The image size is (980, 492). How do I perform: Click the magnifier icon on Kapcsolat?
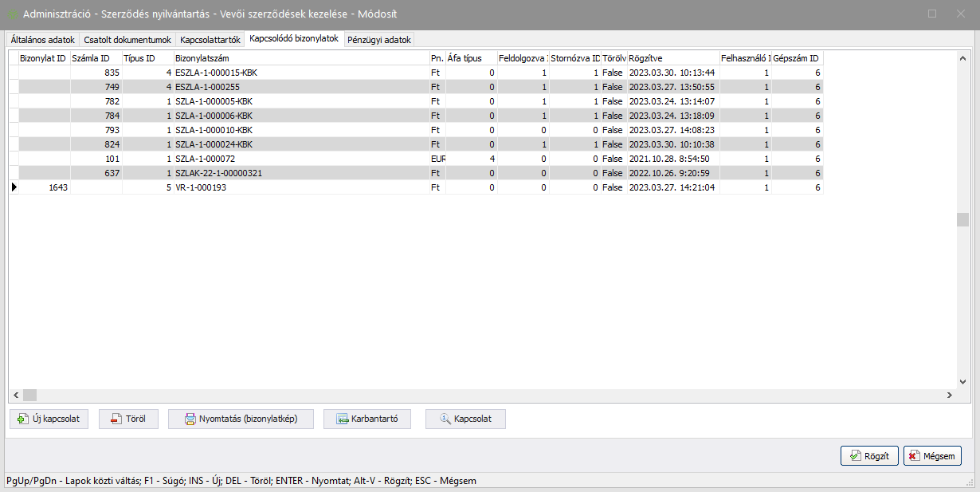445,419
